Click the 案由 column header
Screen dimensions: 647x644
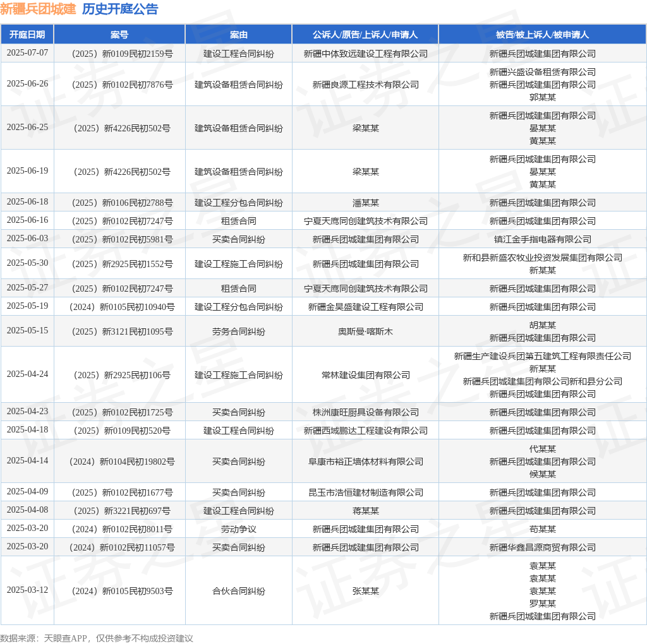[238, 35]
